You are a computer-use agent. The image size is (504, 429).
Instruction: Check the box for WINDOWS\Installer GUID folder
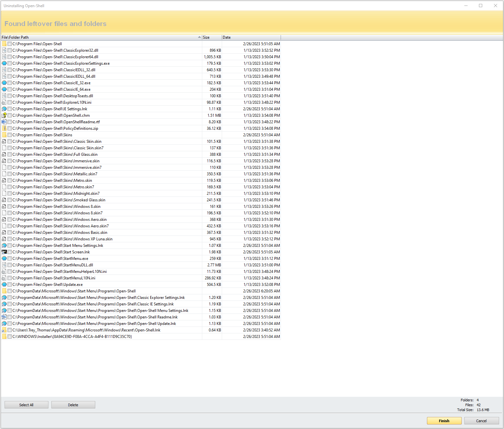[10, 337]
